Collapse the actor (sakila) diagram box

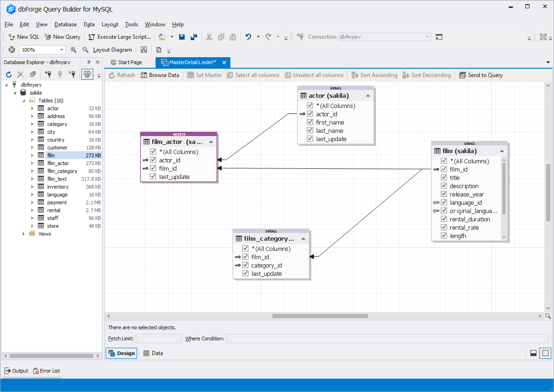[x=368, y=96]
